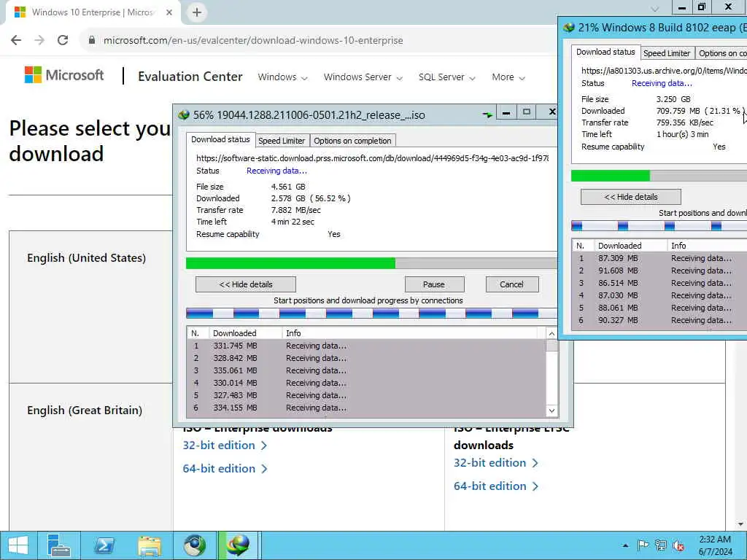Click the Action Center flag icon

coord(643,545)
